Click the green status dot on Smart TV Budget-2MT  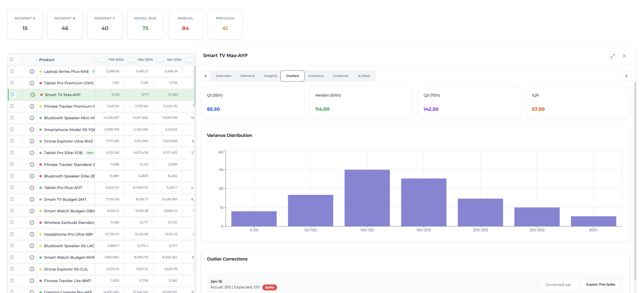click(41, 199)
